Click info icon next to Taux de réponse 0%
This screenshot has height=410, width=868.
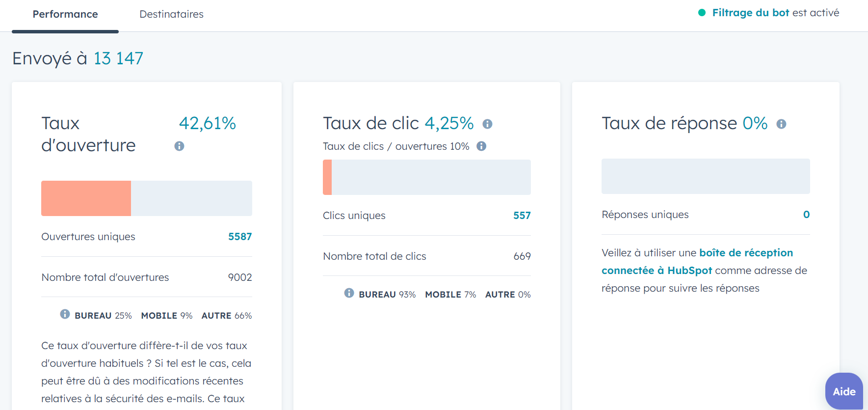(781, 124)
